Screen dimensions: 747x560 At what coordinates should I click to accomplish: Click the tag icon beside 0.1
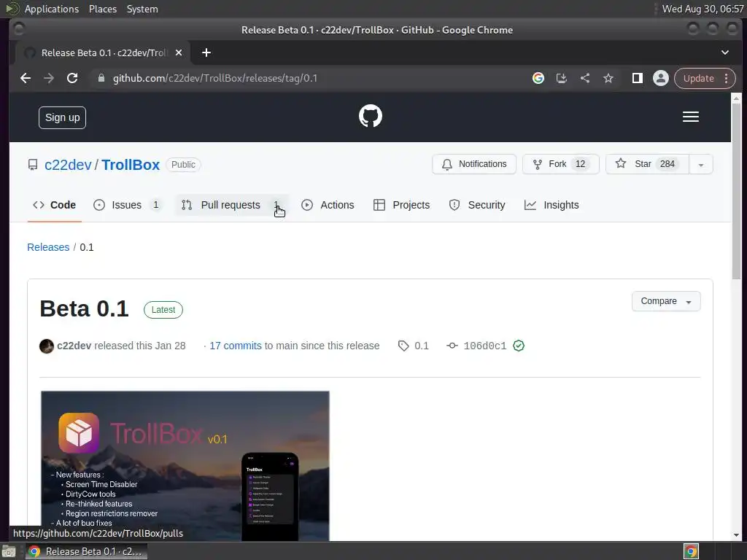pyautogui.click(x=403, y=346)
